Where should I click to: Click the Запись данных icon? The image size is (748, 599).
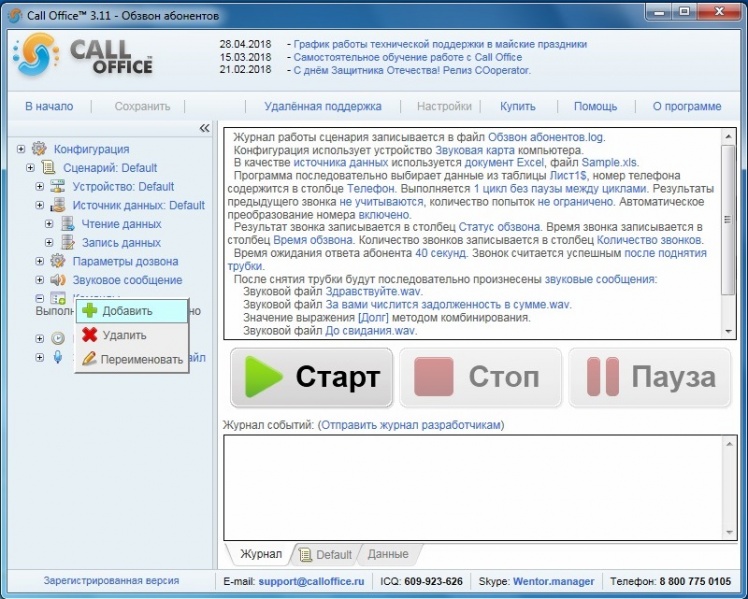click(x=67, y=242)
